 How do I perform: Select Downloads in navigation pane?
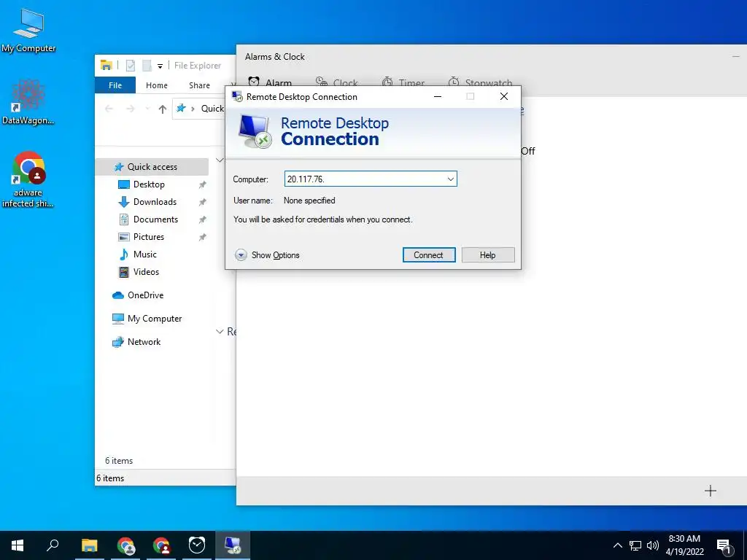155,202
